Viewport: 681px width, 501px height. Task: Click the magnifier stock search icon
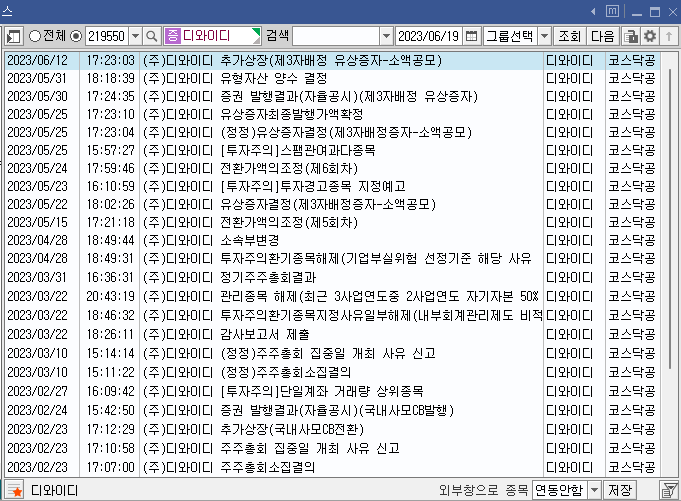click(x=152, y=36)
